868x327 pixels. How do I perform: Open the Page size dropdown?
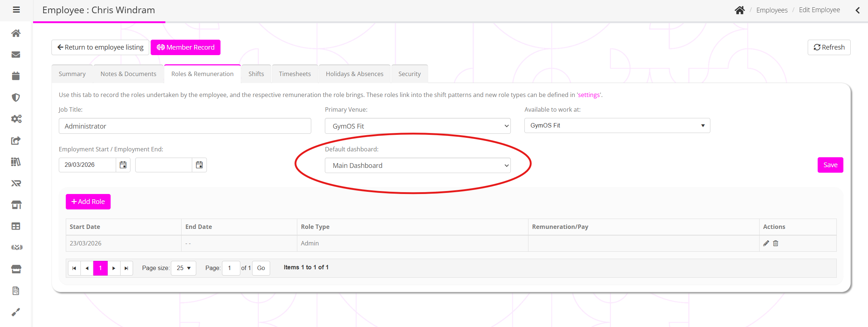point(183,268)
